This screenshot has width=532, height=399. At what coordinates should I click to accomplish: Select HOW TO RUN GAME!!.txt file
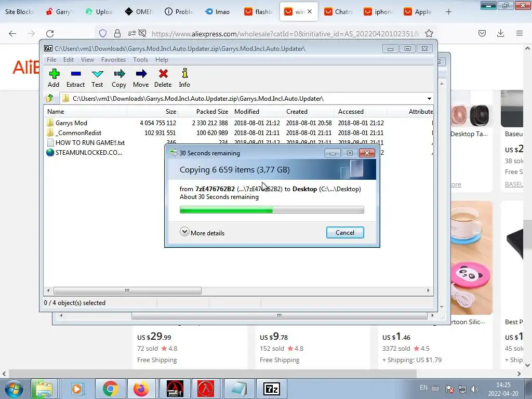pyautogui.click(x=90, y=142)
